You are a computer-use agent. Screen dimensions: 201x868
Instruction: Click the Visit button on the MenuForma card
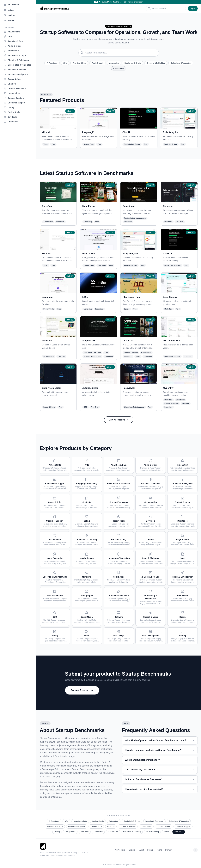110,185
